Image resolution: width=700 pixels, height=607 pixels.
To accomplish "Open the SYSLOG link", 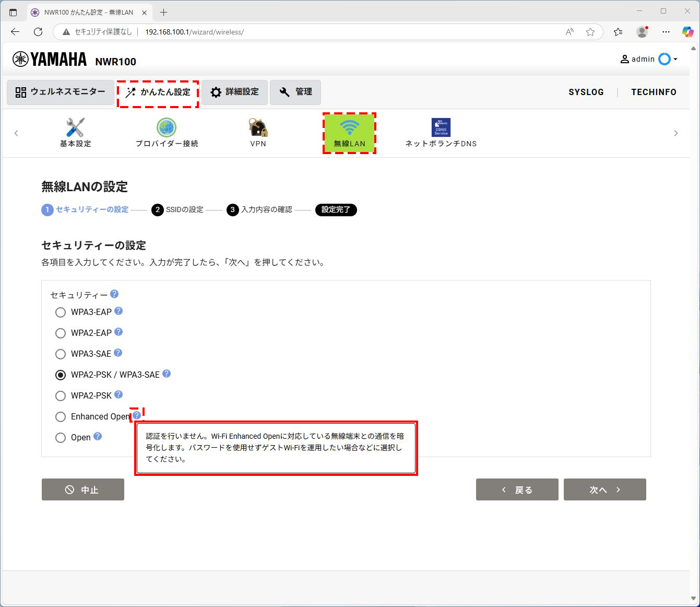I will (x=586, y=92).
